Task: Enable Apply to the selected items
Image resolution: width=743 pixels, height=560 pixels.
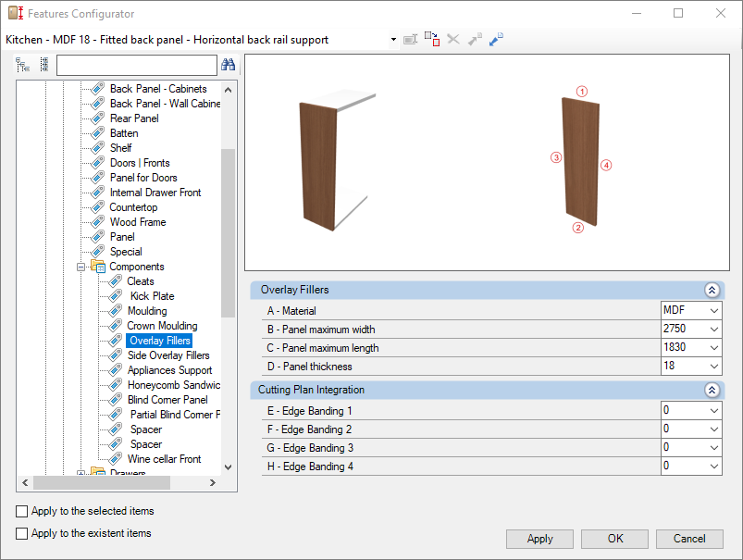Action: tap(22, 511)
